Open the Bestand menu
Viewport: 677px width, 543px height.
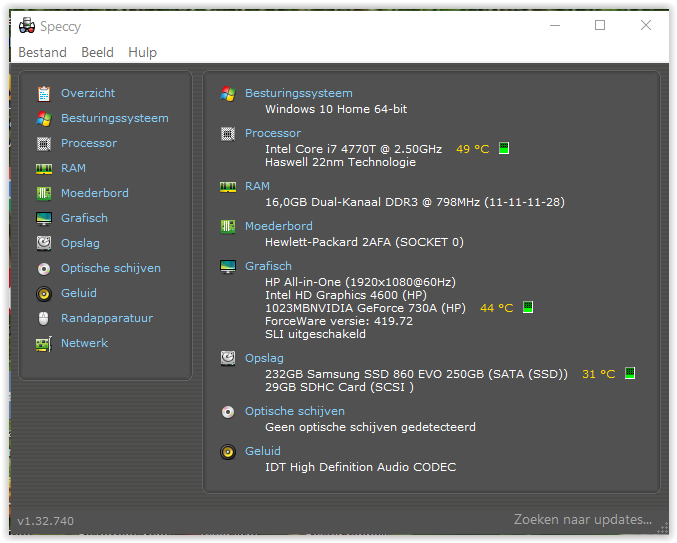pyautogui.click(x=42, y=52)
